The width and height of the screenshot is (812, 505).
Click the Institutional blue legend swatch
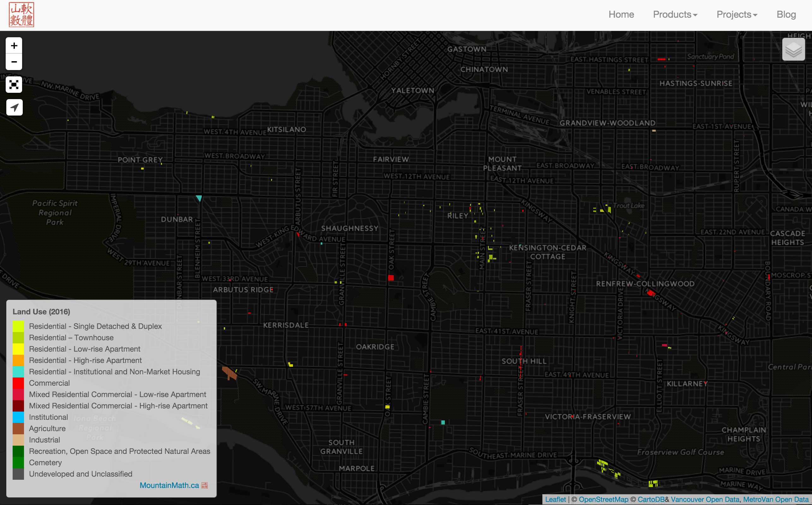coord(18,417)
